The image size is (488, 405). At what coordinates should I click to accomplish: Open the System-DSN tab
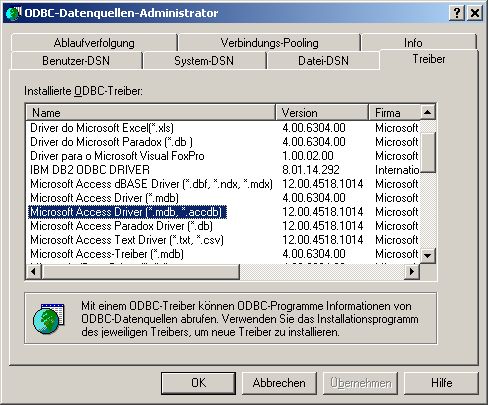coord(204,61)
